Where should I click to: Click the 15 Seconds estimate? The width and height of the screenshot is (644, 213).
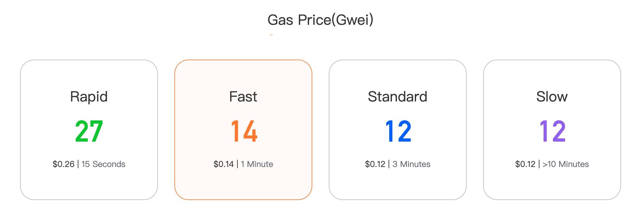(x=103, y=164)
